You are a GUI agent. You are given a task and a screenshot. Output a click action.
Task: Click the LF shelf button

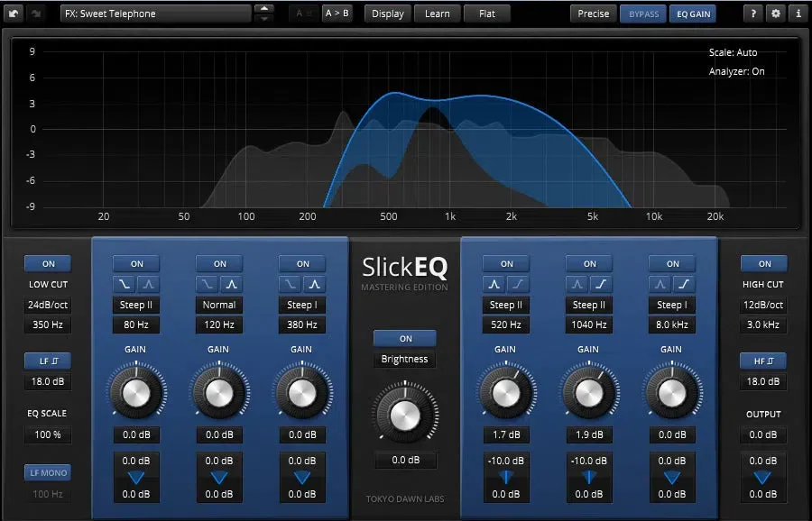point(48,361)
